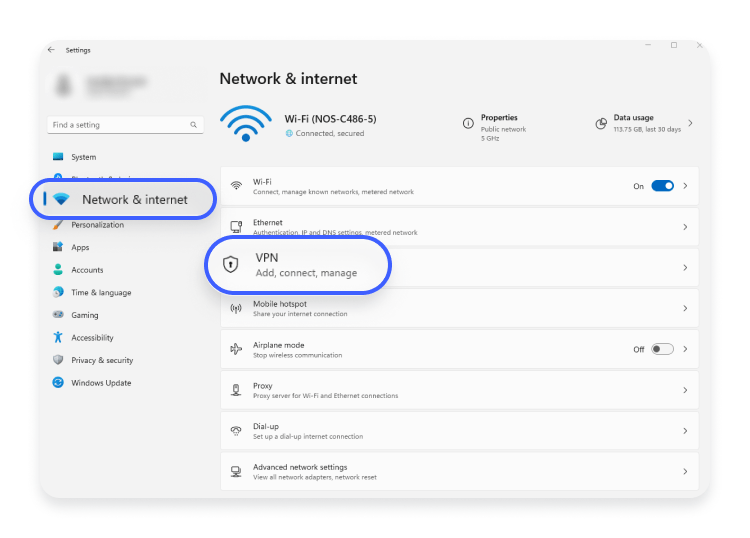Image resolution: width=750 pixels, height=538 pixels.
Task: Go to Accounts in the sidebar
Action: (87, 270)
